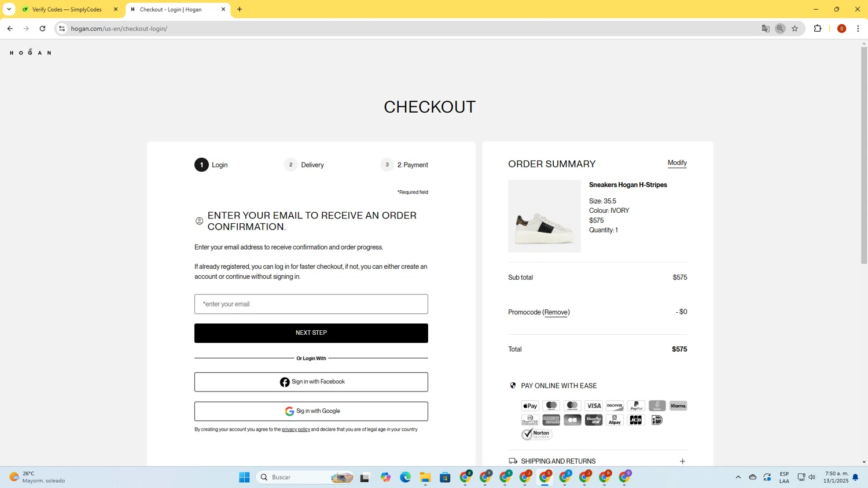Click the page vertical scrollbar

tap(864, 156)
